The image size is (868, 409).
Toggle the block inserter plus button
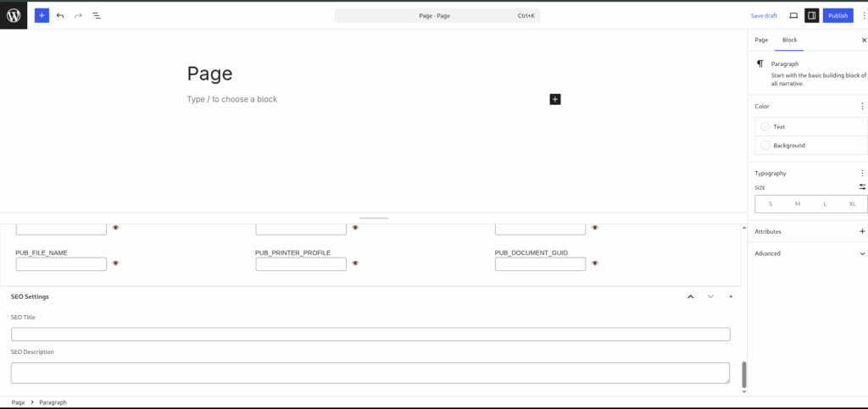pos(42,15)
